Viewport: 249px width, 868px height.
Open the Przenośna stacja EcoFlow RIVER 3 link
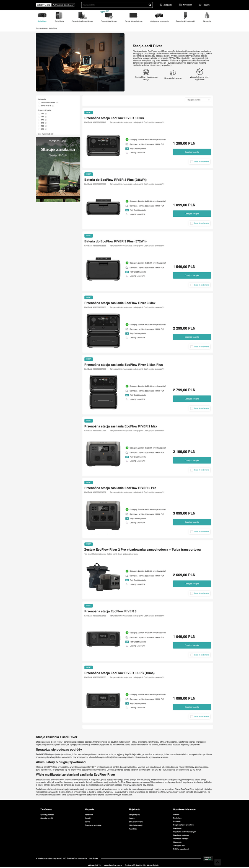pos(110,611)
